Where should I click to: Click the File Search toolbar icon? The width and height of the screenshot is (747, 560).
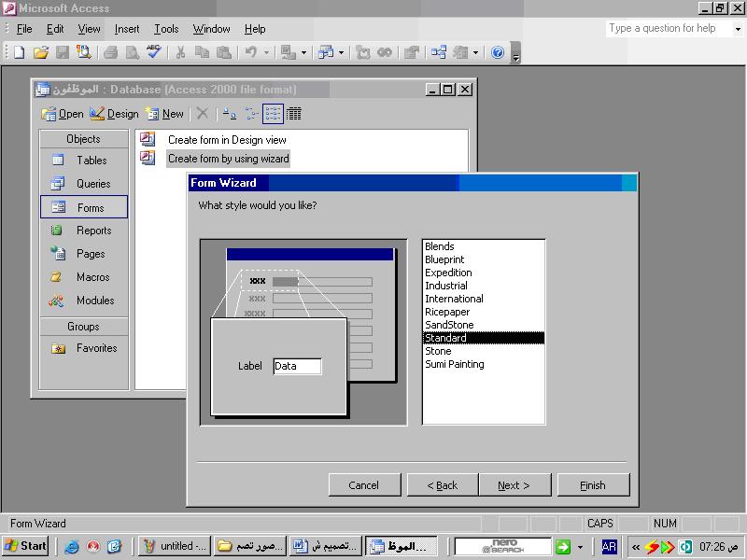(x=84, y=52)
